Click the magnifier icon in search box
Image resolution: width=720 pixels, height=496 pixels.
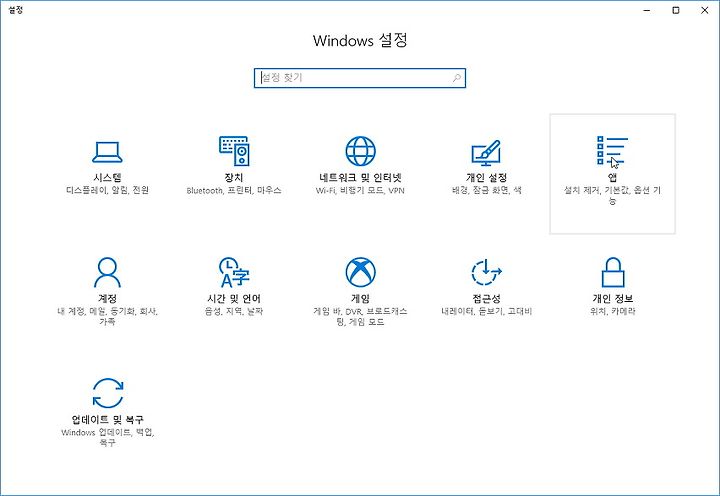[456, 78]
